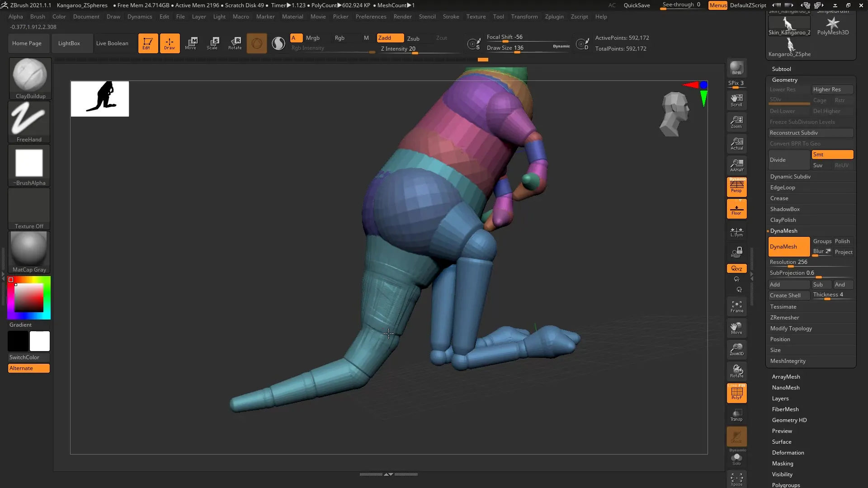Screen dimensions: 868x488
Task: Click the Zoom canvas icon
Action: [736, 122]
